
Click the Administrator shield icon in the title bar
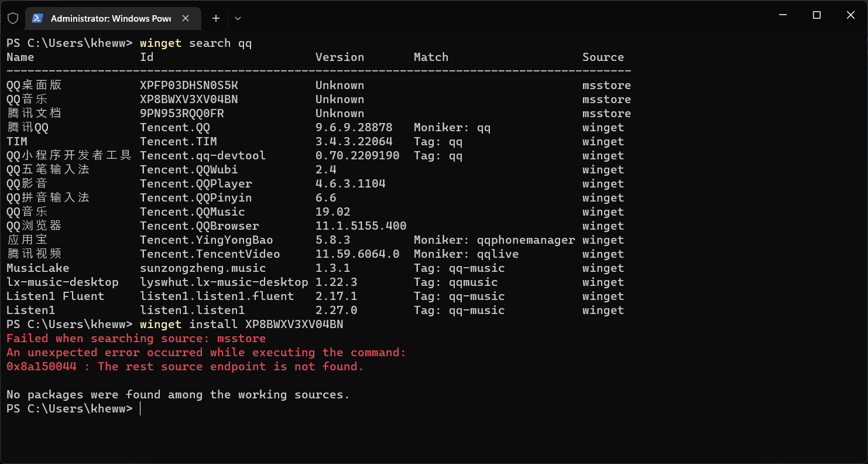12,17
